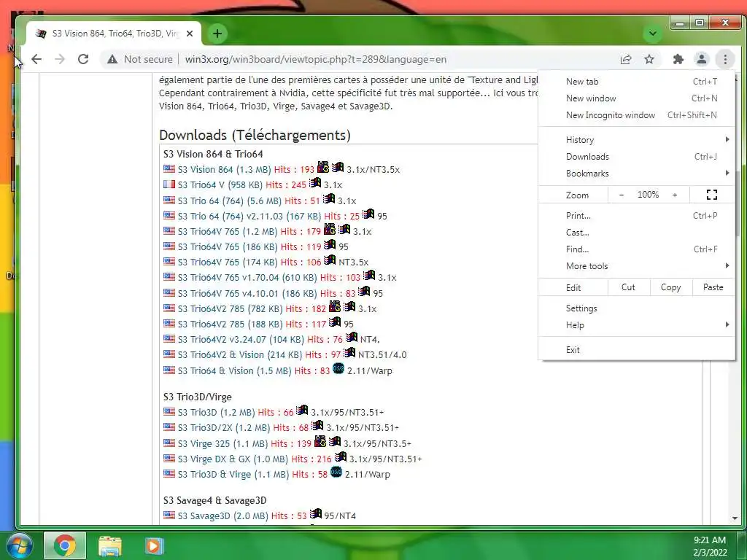747x560 pixels.
Task: Click US flag beside S3 Virge 325
Action: tap(169, 443)
